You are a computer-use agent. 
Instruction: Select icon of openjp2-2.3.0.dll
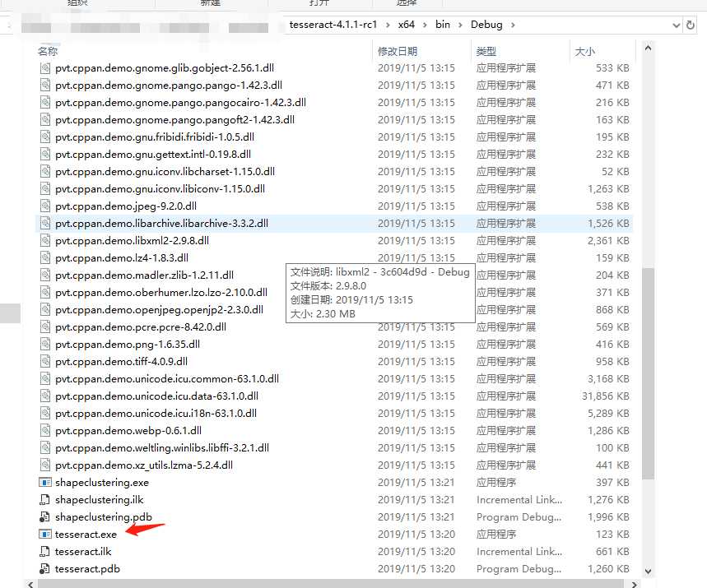[45, 309]
